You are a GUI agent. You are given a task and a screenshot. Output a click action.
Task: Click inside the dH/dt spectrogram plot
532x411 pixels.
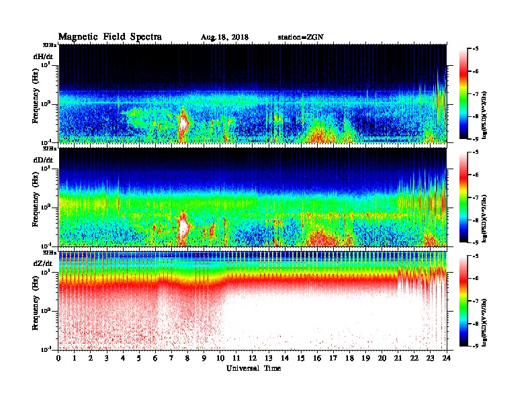[253, 93]
